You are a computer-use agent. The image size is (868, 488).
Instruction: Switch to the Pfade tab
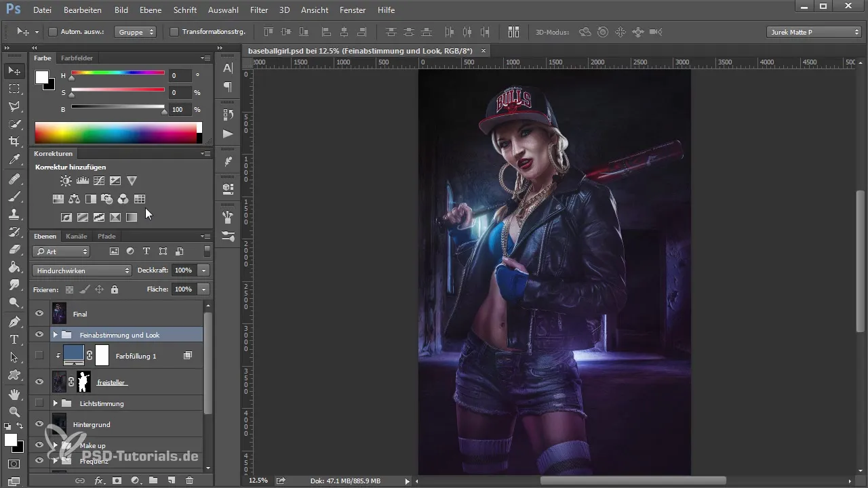point(106,237)
